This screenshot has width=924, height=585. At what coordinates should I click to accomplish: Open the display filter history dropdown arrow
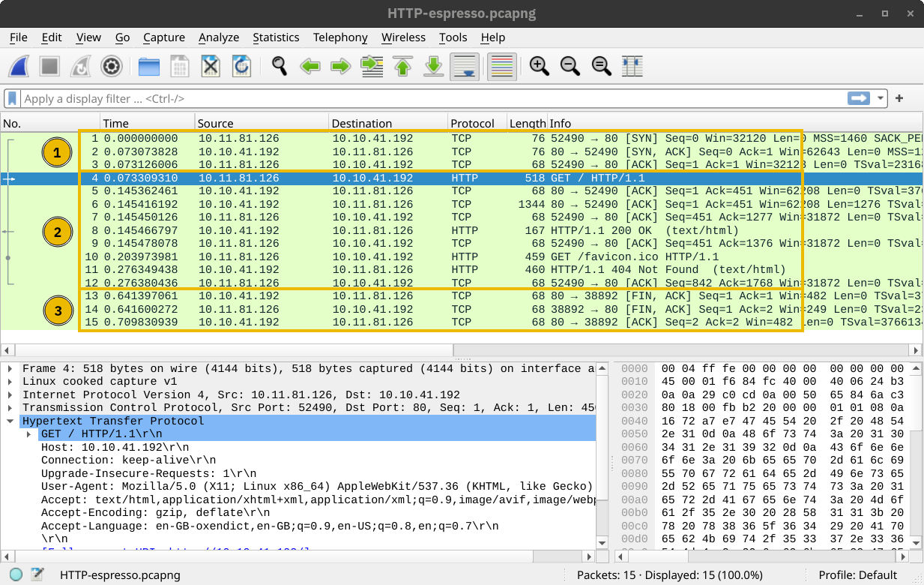point(878,98)
